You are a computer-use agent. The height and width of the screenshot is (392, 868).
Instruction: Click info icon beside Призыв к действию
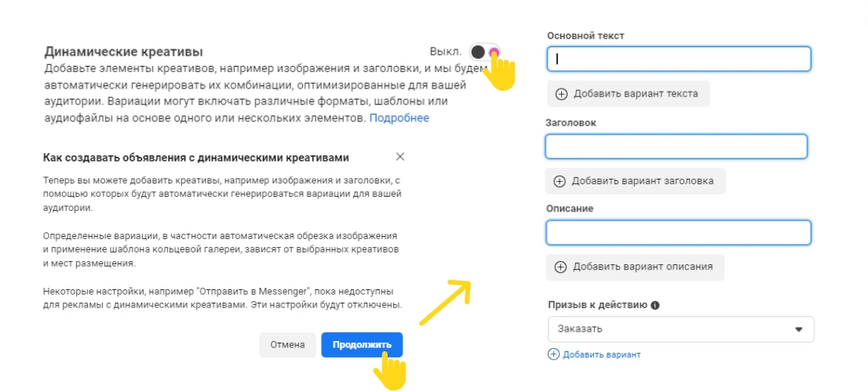(655, 305)
